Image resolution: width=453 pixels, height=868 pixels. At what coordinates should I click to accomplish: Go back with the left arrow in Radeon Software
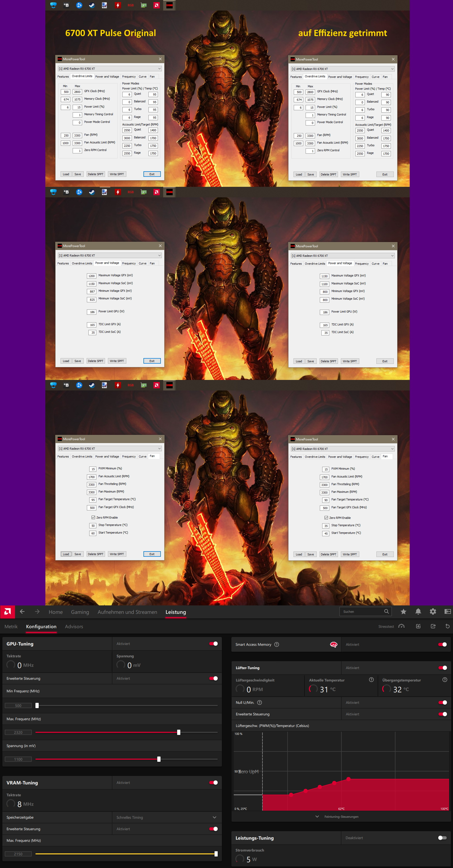pyautogui.click(x=22, y=611)
